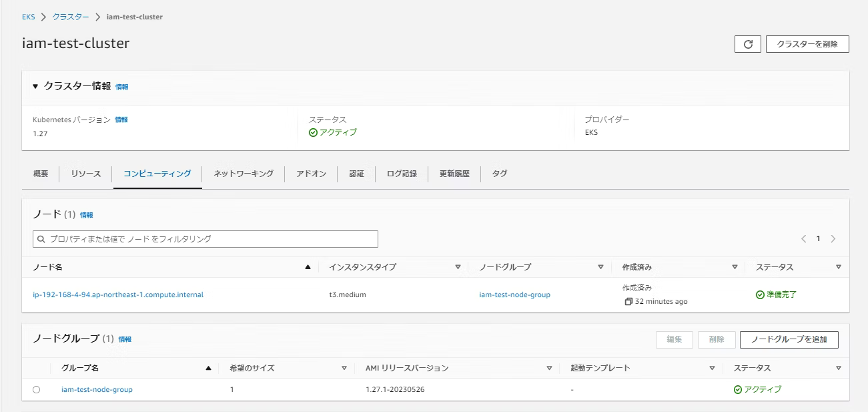The image size is (868, 412).
Task: Click the copy icon beside 32 minutes ago
Action: [x=628, y=302]
